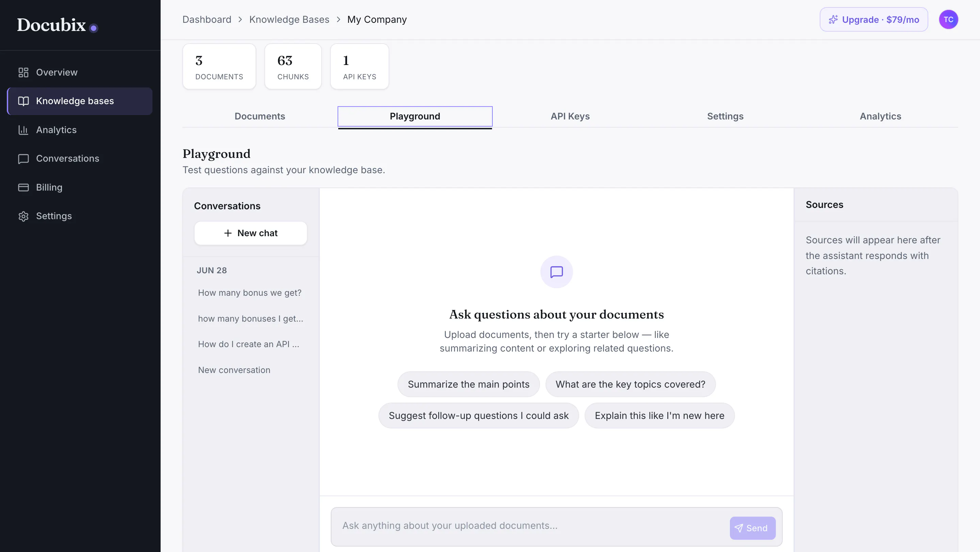Start a New chat
Image resolution: width=980 pixels, height=552 pixels.
click(x=251, y=233)
